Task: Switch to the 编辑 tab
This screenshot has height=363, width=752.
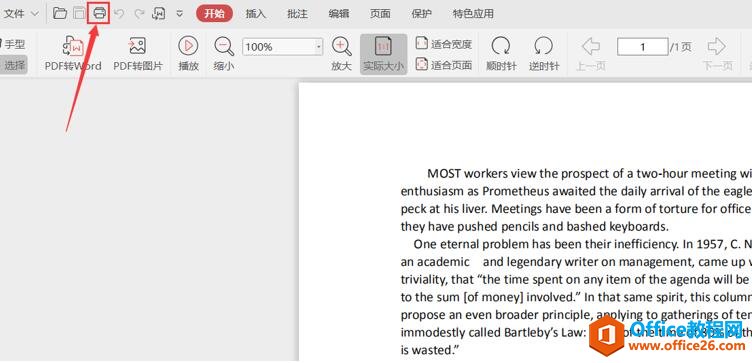Action: click(339, 13)
